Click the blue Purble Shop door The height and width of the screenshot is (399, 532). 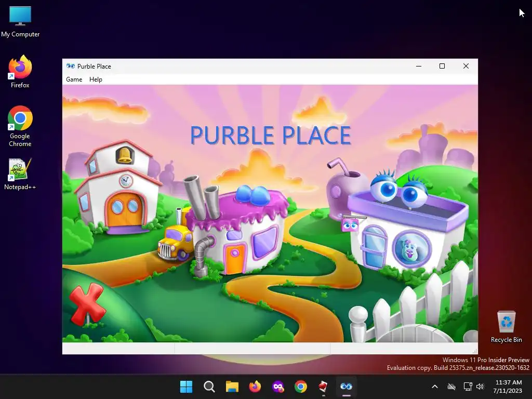click(x=374, y=247)
